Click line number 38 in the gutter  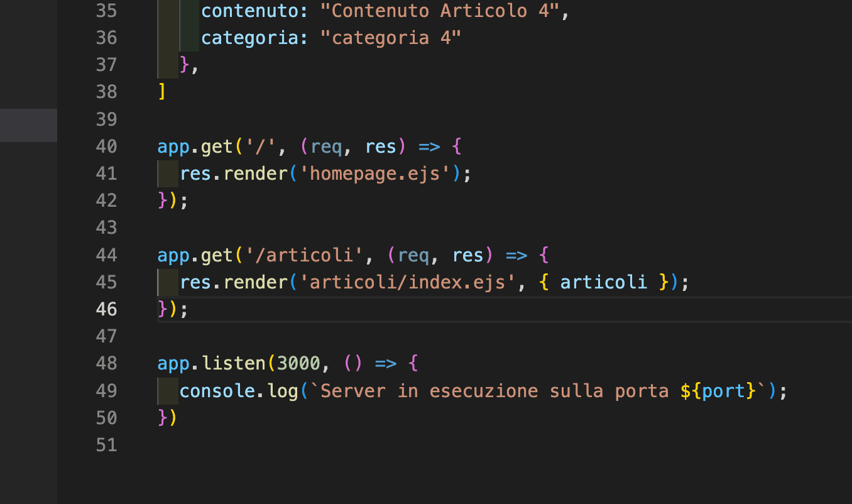click(106, 92)
